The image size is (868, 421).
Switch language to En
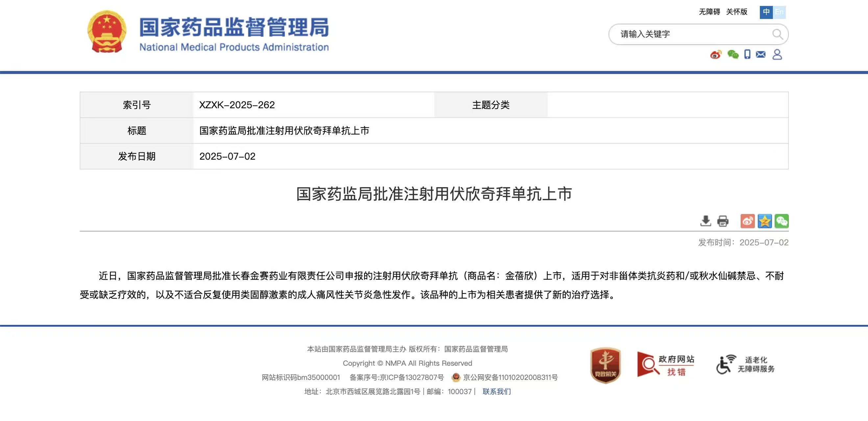pos(779,12)
